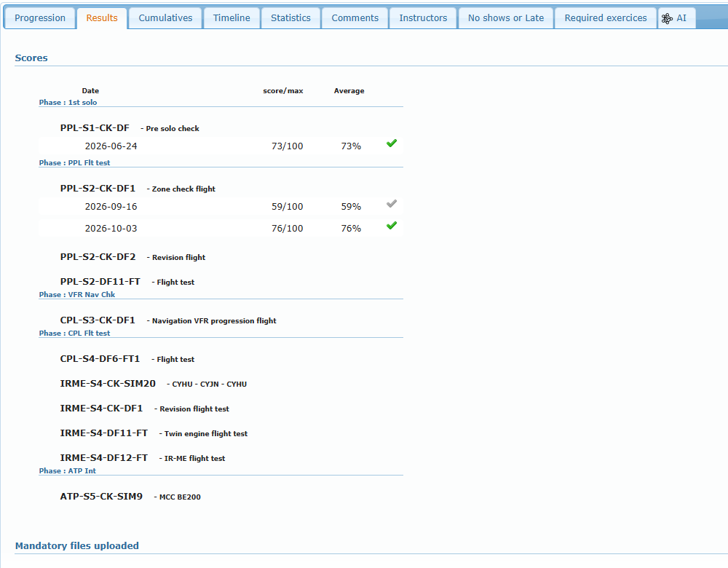Click IRME-S4-DF11-FT exercise code
728x568 pixels.
pos(103,433)
